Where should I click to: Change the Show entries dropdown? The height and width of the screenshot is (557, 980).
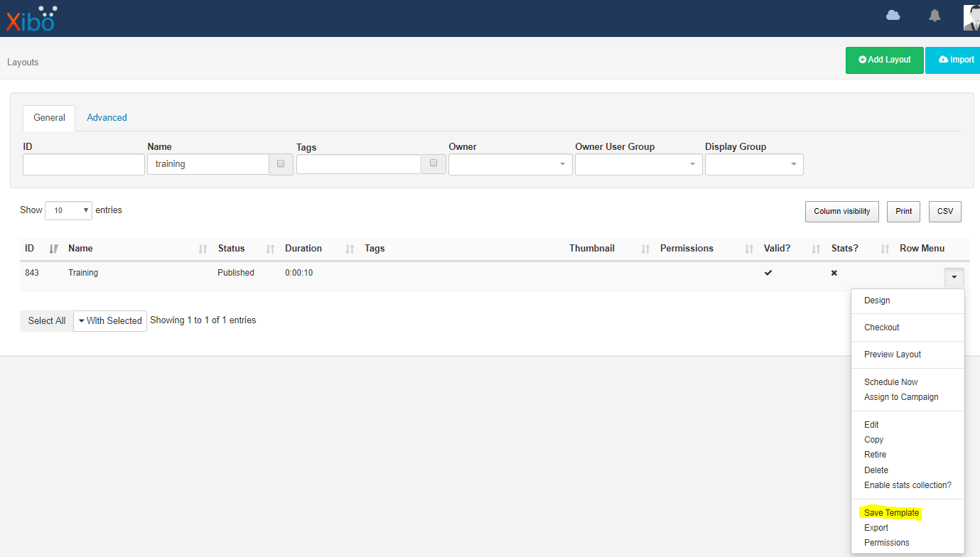[68, 210]
